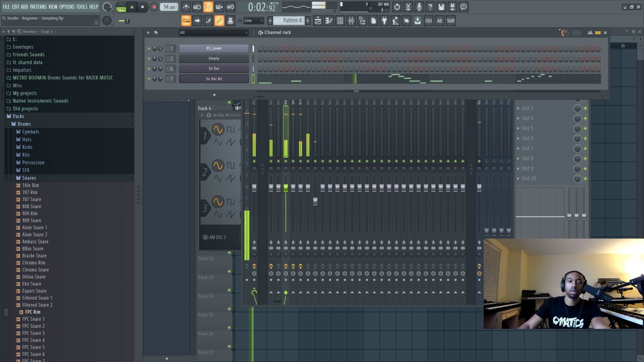The width and height of the screenshot is (644, 362).
Task: Toggle the Ctrl modifier button
Action: pos(429,21)
